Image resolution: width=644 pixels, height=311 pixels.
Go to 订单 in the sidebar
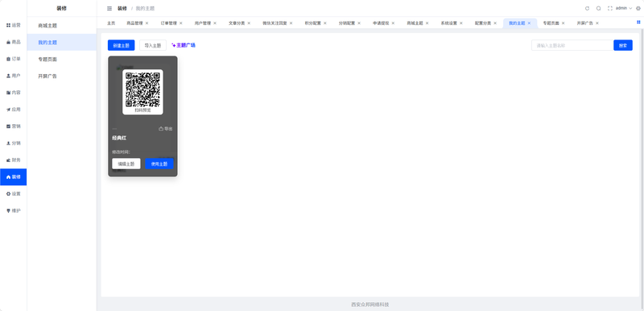point(13,59)
